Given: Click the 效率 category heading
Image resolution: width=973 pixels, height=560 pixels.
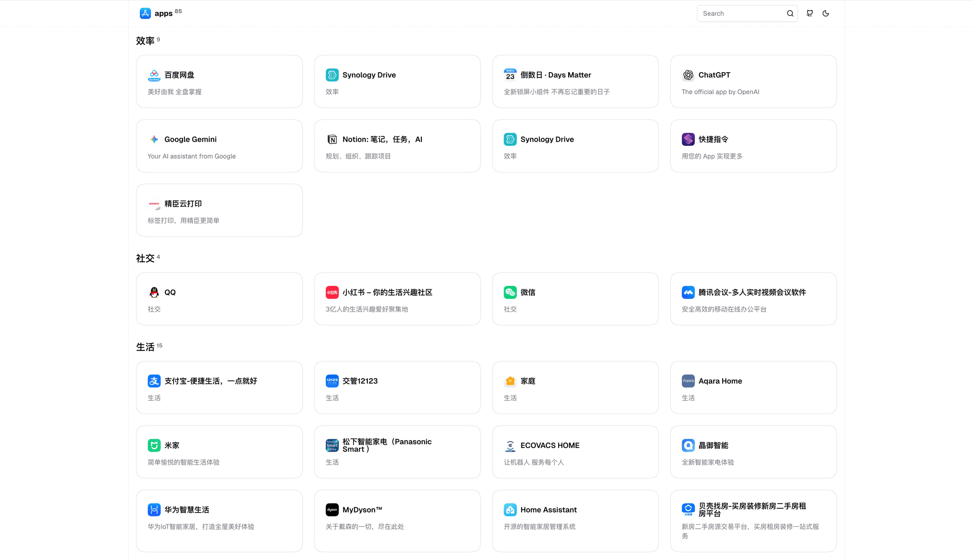Looking at the screenshot, I should (145, 41).
